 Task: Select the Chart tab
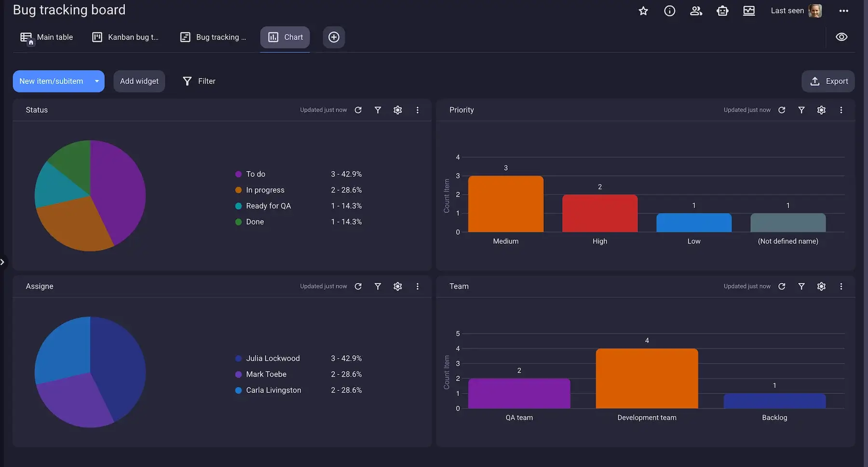tap(285, 37)
